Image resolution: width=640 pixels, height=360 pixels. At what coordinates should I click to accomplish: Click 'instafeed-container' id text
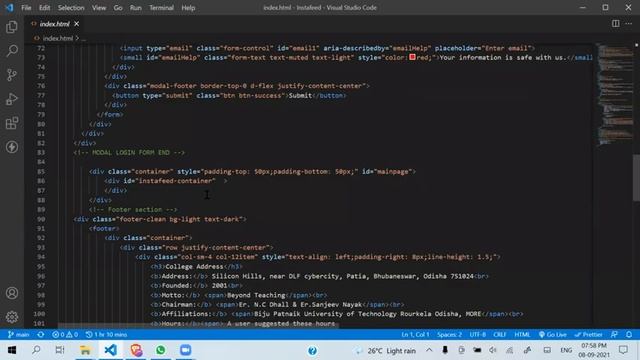[176, 181]
